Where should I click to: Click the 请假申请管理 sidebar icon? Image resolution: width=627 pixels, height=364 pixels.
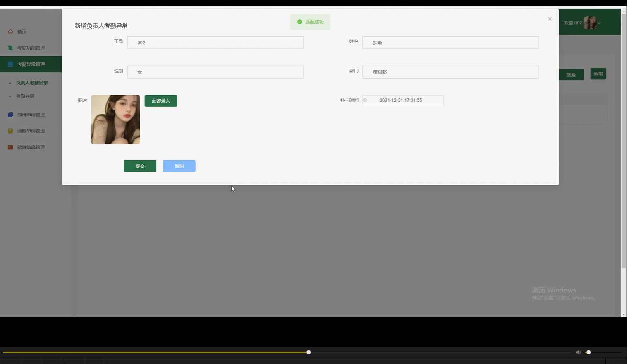point(10,131)
